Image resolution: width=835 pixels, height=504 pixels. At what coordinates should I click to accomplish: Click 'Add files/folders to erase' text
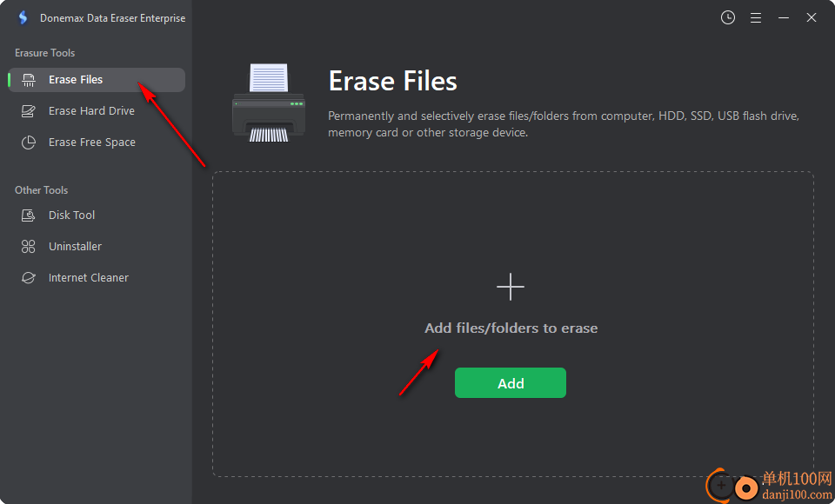pos(511,328)
